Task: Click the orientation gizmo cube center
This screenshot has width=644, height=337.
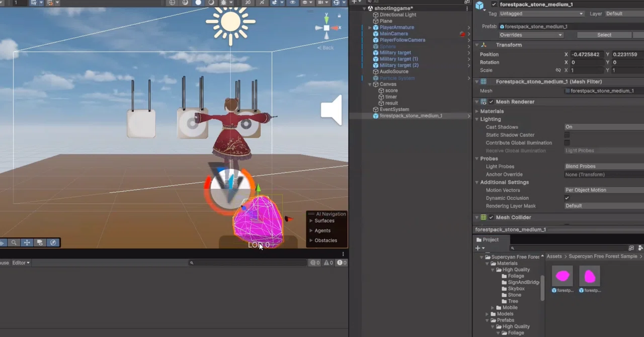Action: click(327, 28)
